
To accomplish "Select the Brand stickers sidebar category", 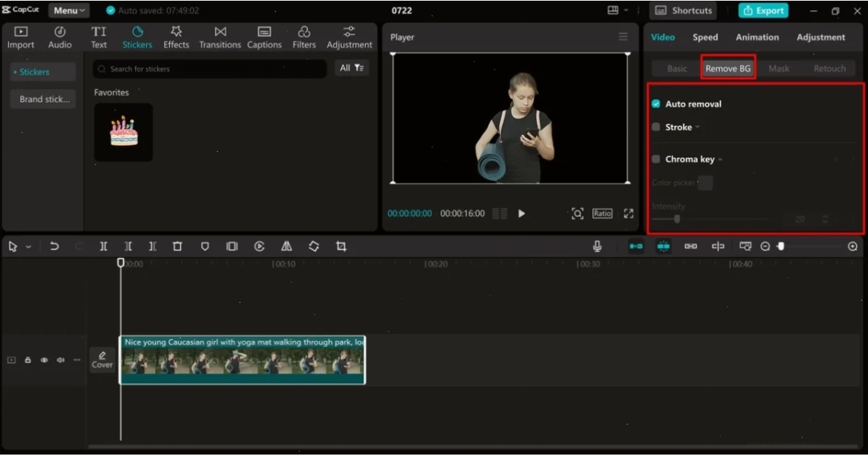I will [43, 99].
